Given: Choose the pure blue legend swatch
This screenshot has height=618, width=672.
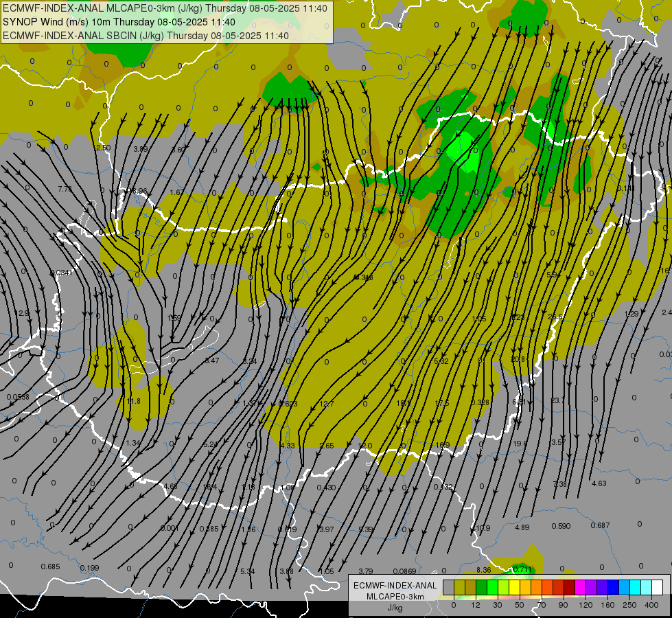Looking at the screenshot, I should pos(614,587).
